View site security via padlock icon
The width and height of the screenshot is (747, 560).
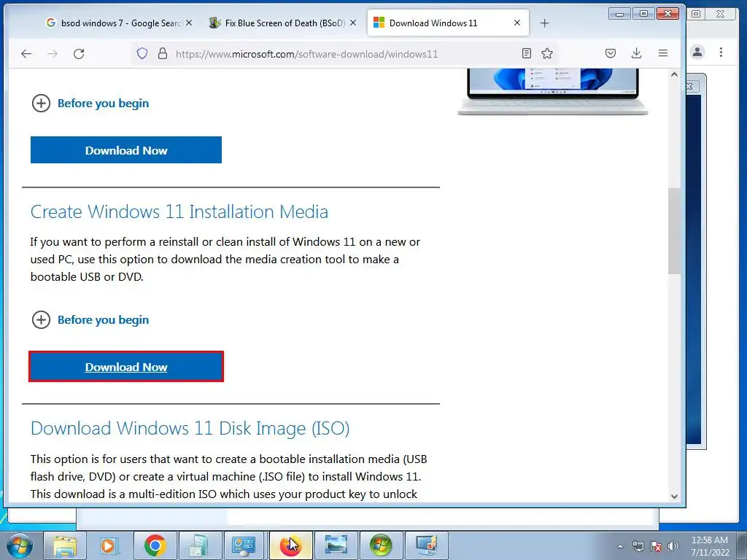pyautogui.click(x=163, y=53)
